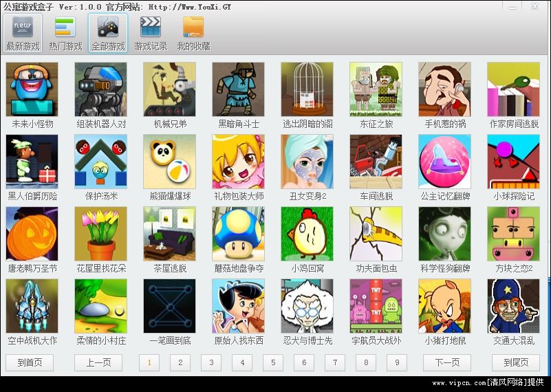This screenshot has width=551, height=392.
Task: Switch to 热门游戏 tab
Action: tap(65, 34)
